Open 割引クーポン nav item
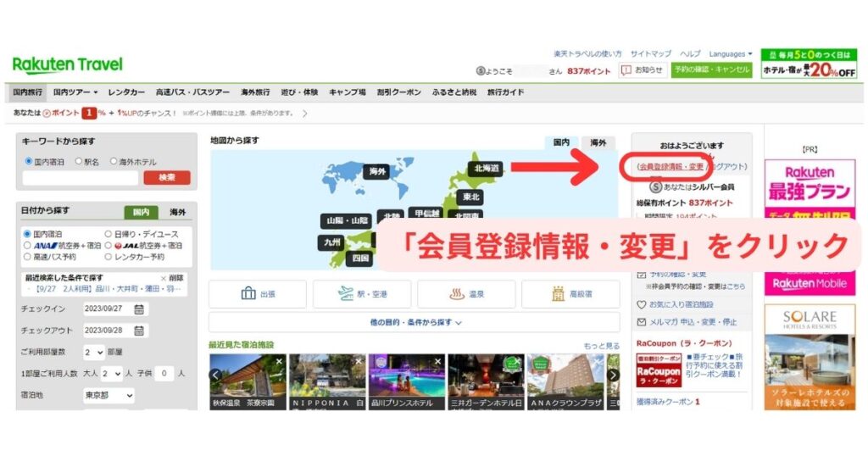 [x=399, y=92]
